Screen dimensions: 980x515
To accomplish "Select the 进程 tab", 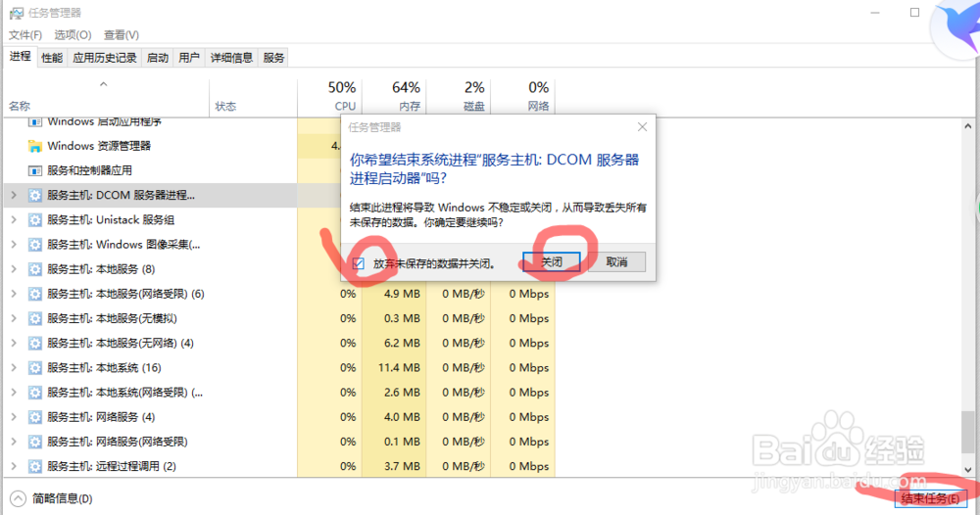I will (x=20, y=56).
